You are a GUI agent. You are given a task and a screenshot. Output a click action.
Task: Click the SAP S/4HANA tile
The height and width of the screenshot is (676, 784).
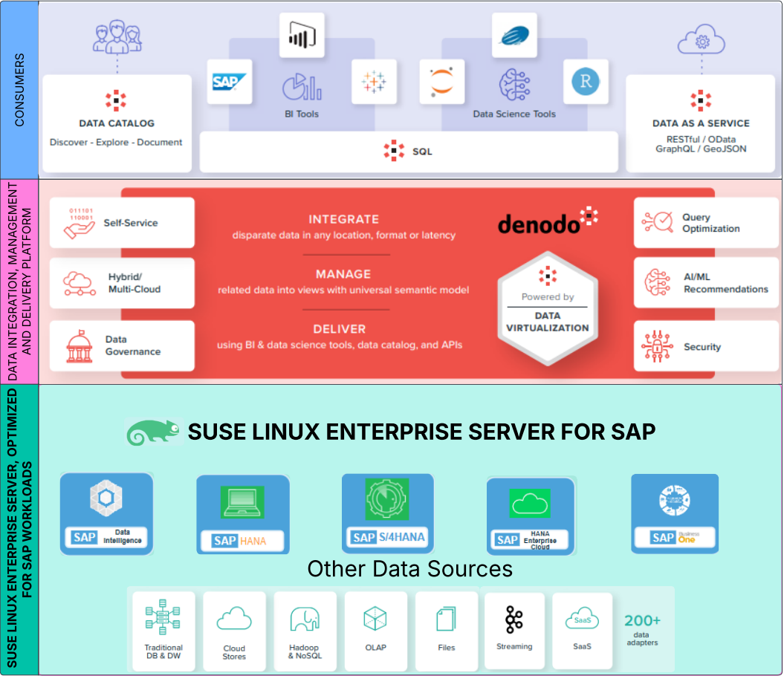coord(387,514)
